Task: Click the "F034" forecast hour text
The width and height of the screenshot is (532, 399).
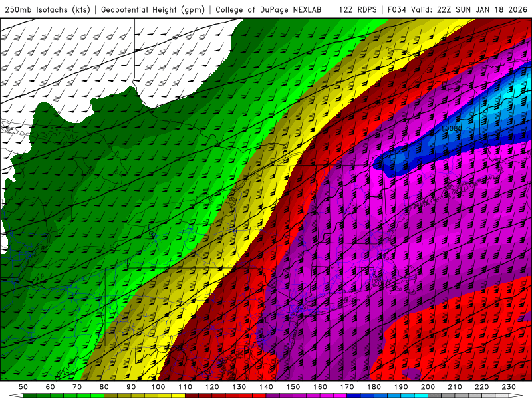Action: tap(396, 9)
